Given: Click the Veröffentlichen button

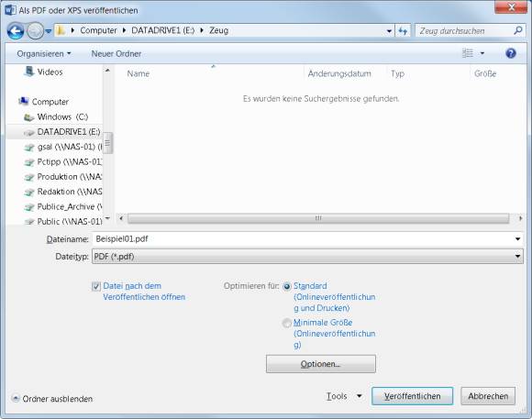Looking at the screenshot, I should coord(412,396).
